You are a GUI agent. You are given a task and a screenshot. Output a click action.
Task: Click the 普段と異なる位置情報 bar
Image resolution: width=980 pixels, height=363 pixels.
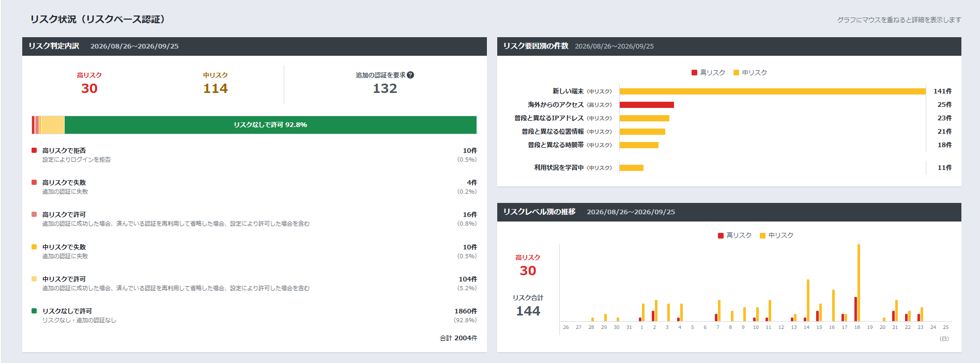(x=642, y=132)
